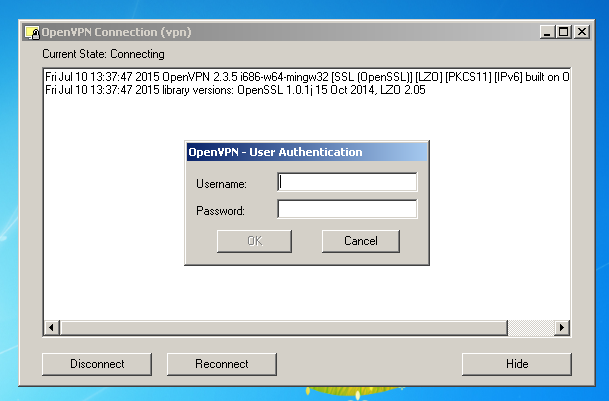This screenshot has height=401, width=609.
Task: Click the horizontal scrollbar thumb
Action: click(x=284, y=328)
